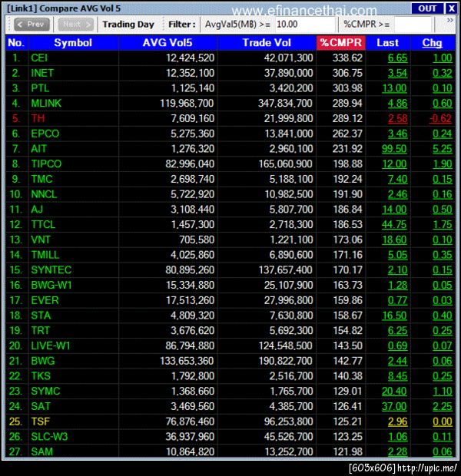This screenshot has height=476, width=461.
Task: Select the LIVE-W1 symbol
Action: 51,345
